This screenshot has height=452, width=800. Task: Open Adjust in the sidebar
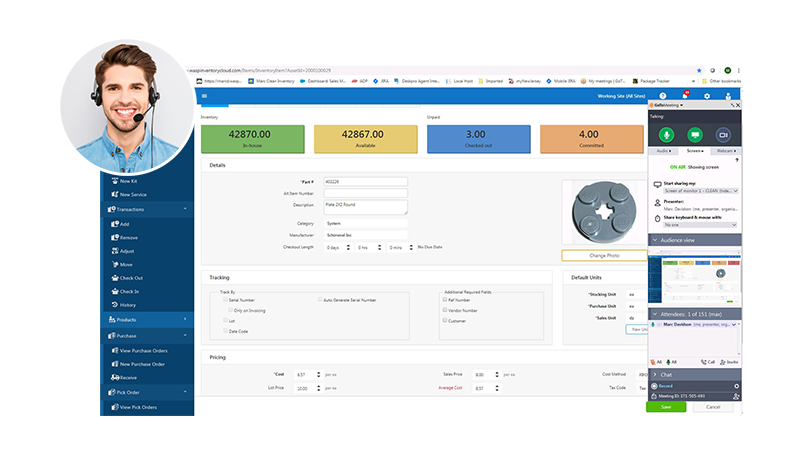tap(123, 251)
